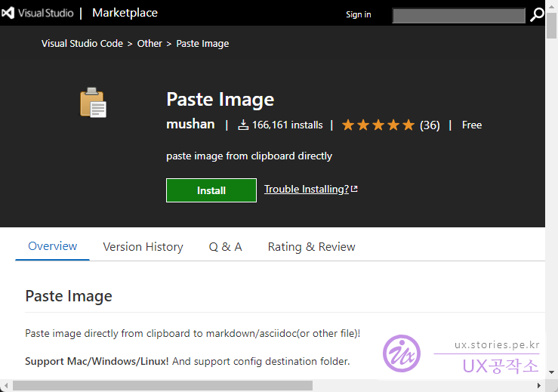This screenshot has width=558, height=392.
Task: Click the green Install button
Action: coord(211,190)
